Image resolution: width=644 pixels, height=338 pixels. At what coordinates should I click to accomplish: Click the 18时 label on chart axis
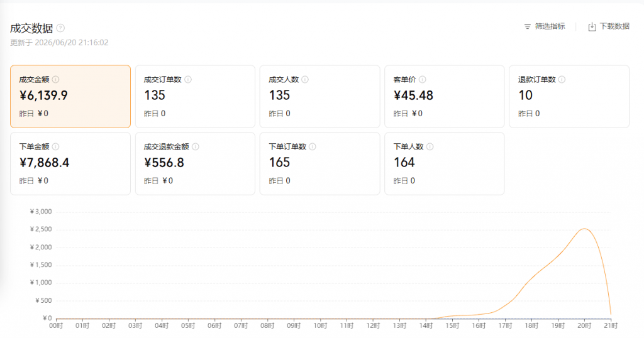coord(531,325)
